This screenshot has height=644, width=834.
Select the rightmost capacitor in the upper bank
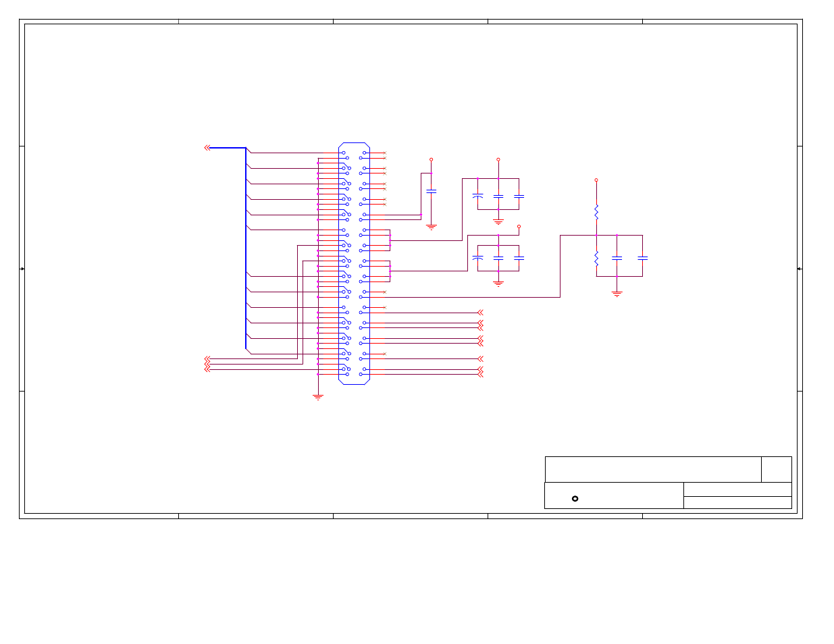(519, 196)
